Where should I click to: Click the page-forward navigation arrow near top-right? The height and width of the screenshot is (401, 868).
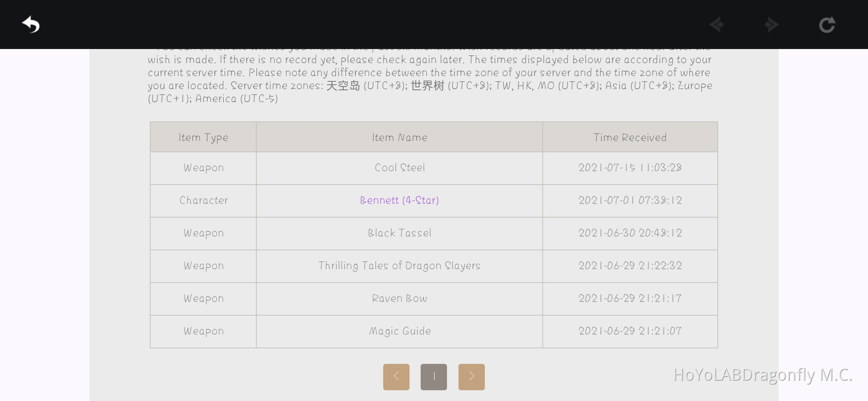[772, 25]
